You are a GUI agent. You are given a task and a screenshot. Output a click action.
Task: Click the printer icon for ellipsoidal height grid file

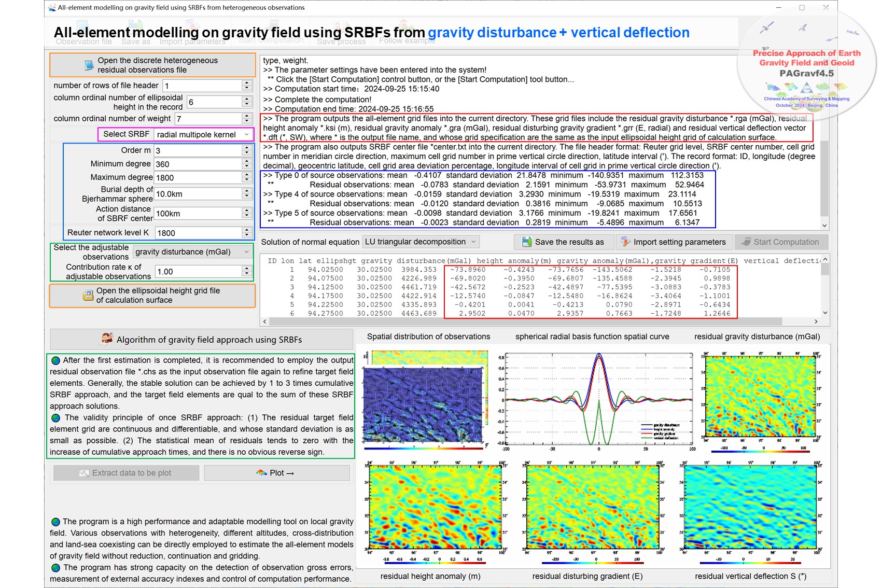88,296
